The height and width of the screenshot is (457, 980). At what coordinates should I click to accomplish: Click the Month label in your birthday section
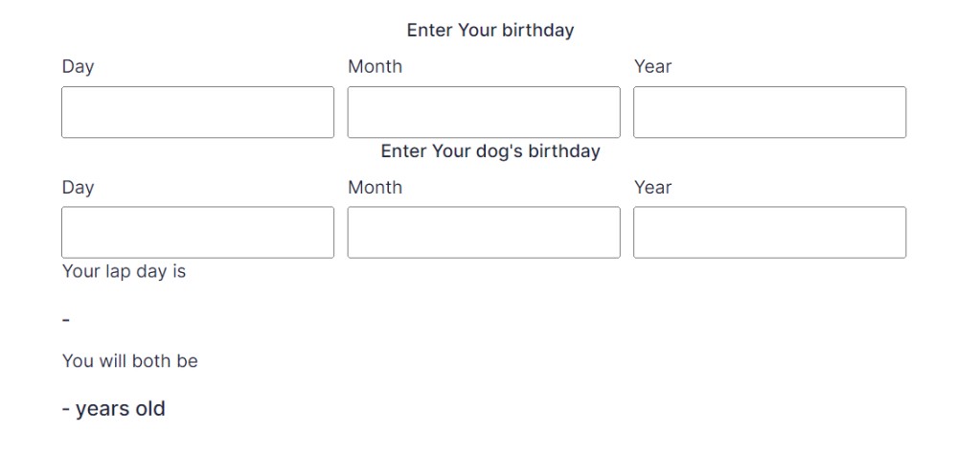tap(375, 67)
